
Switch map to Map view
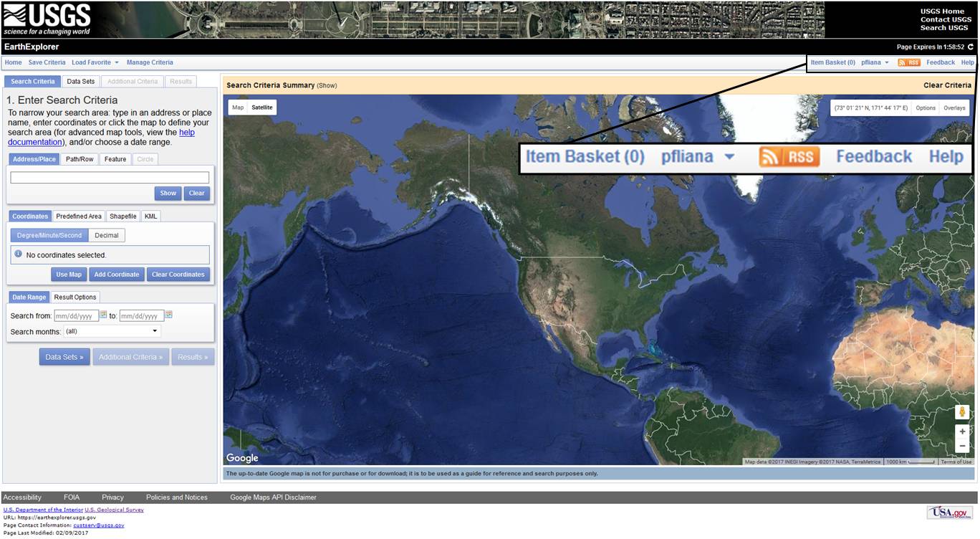tap(238, 108)
